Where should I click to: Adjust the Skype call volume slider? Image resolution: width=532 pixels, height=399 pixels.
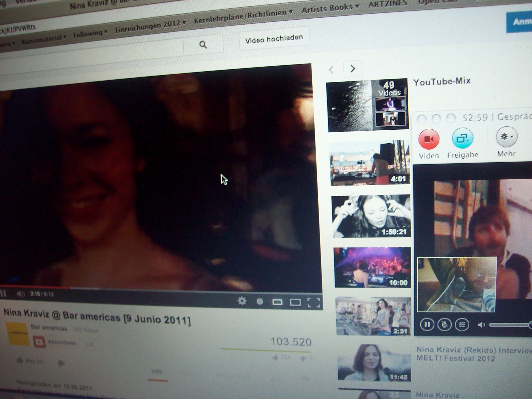(x=510, y=325)
